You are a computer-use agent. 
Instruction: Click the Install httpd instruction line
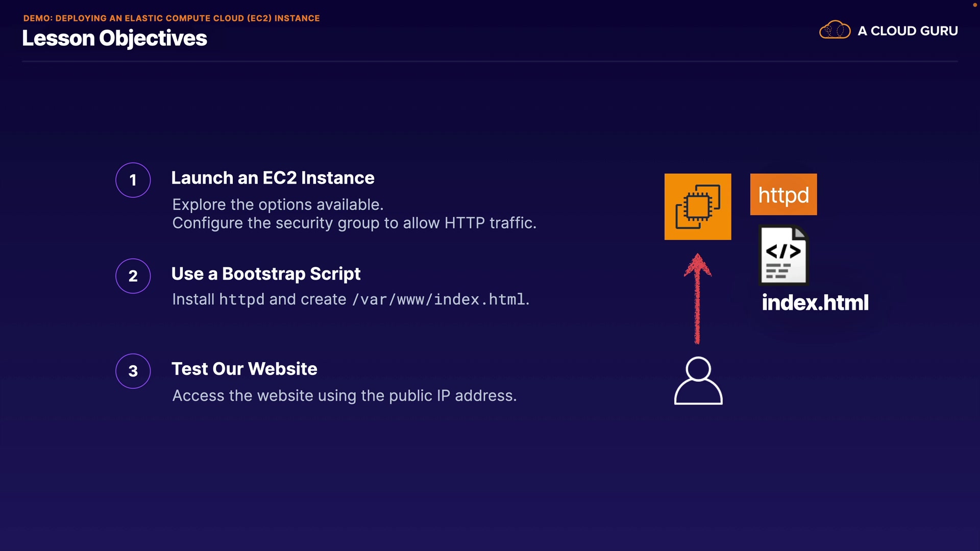pyautogui.click(x=350, y=299)
